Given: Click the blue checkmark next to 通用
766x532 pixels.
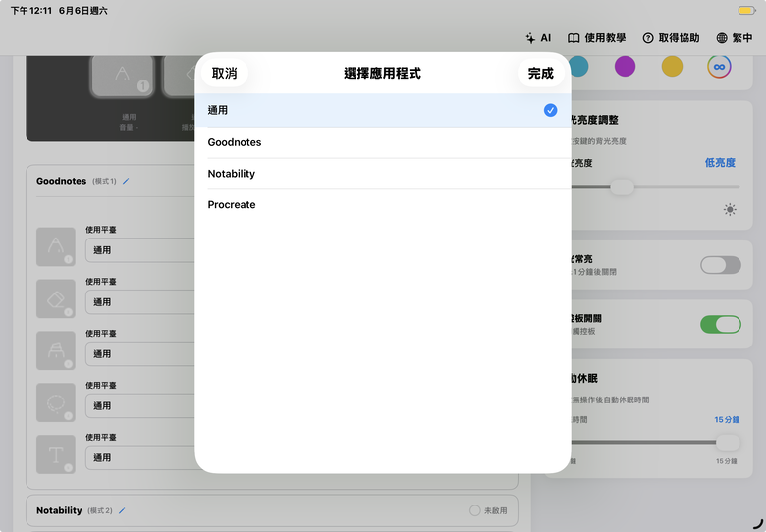Looking at the screenshot, I should 550,110.
